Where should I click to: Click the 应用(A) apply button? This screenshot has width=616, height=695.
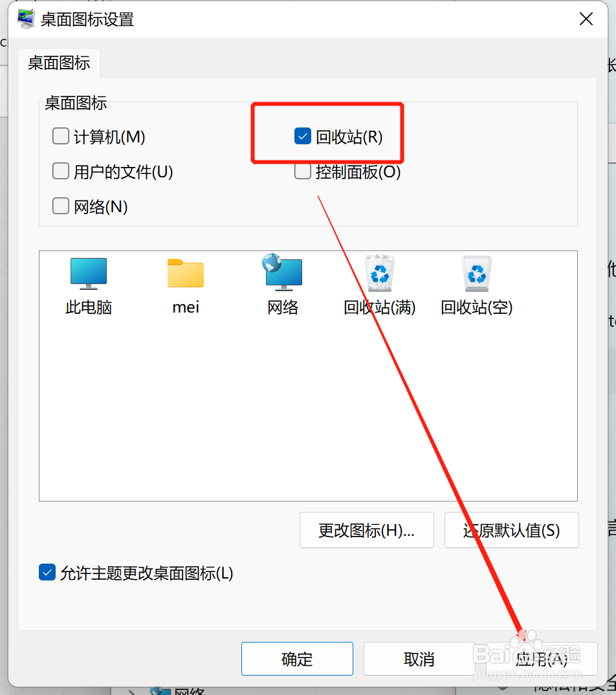pos(542,659)
